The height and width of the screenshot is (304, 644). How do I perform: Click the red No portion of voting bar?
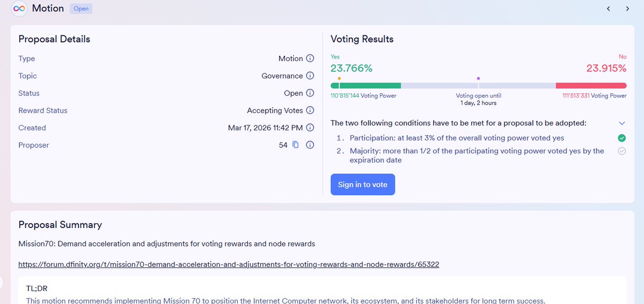[x=590, y=86]
